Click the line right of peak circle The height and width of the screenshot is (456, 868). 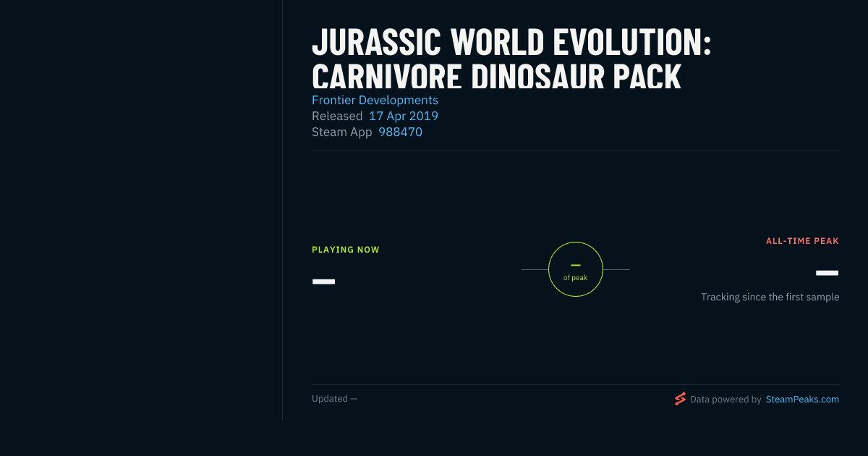click(x=616, y=269)
